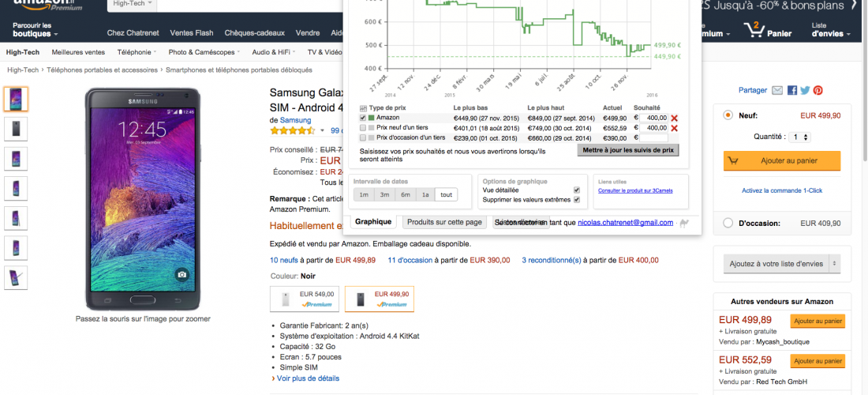Image resolution: width=868 pixels, height=395 pixels.
Task: Click the cart icon inside Ajouter au panier button
Action: pyautogui.click(x=734, y=160)
